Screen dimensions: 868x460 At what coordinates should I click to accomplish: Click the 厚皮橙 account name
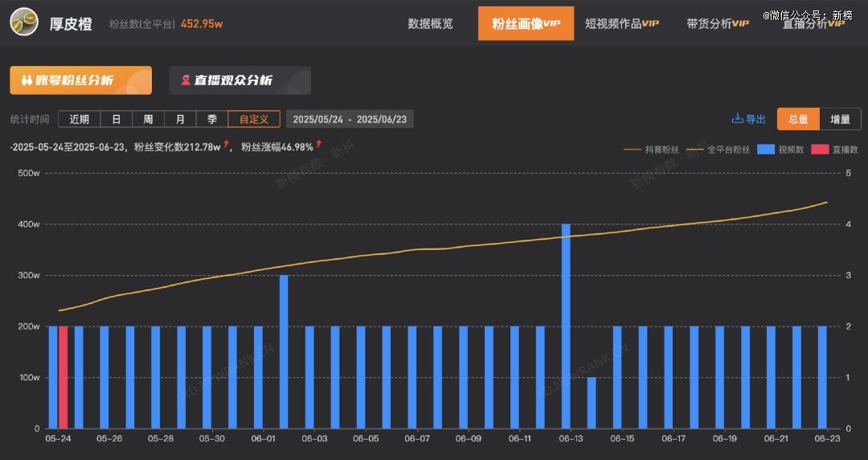(x=71, y=24)
